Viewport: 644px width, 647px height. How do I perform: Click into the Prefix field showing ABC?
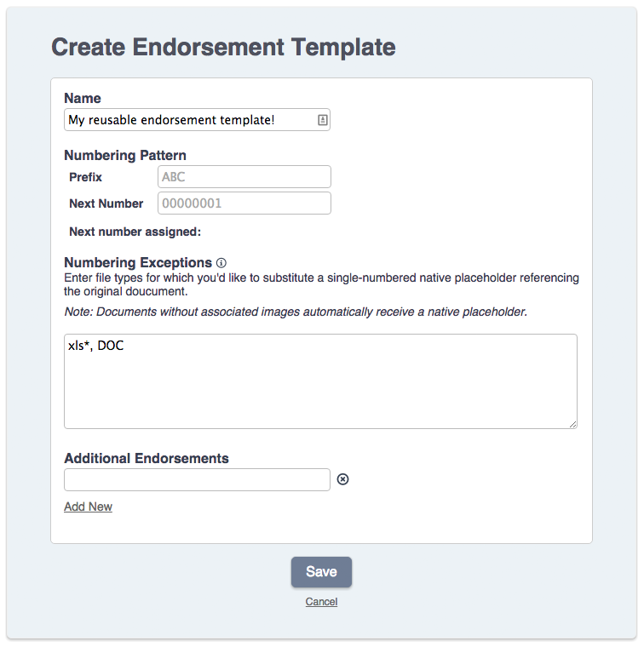click(244, 176)
